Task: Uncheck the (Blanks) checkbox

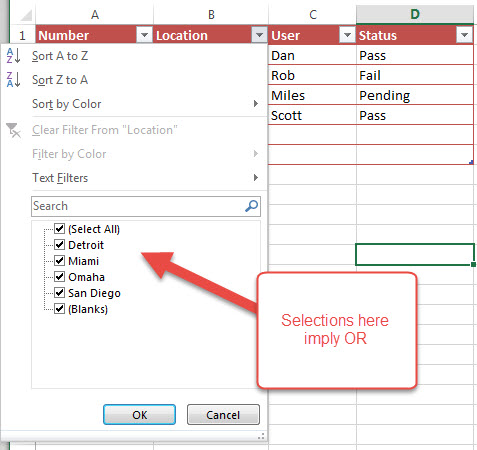Action: tap(59, 309)
